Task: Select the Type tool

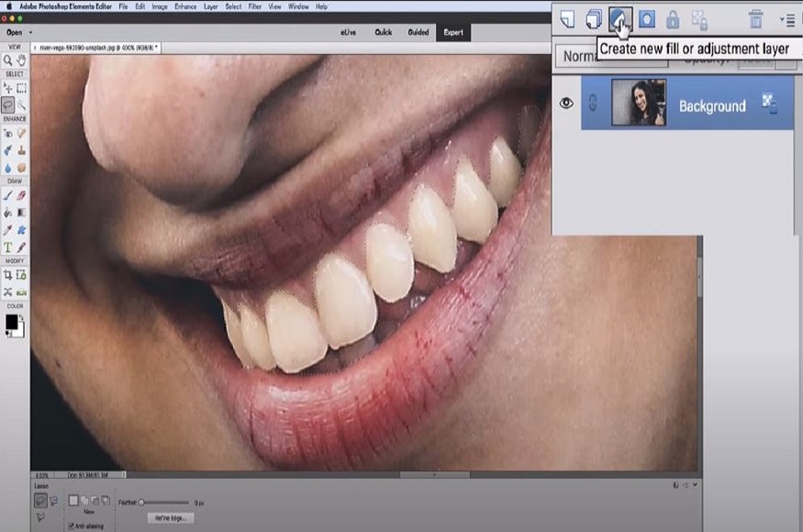Action: pyautogui.click(x=7, y=248)
